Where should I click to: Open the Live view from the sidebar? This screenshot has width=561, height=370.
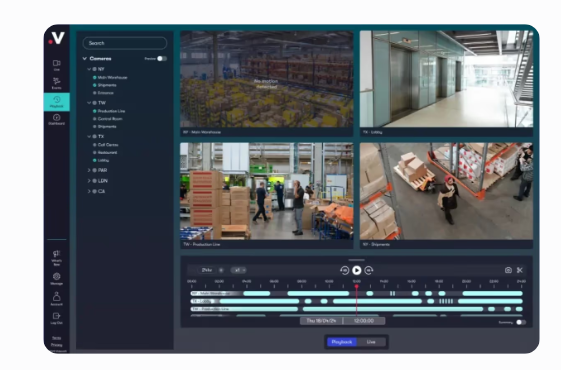click(57, 65)
